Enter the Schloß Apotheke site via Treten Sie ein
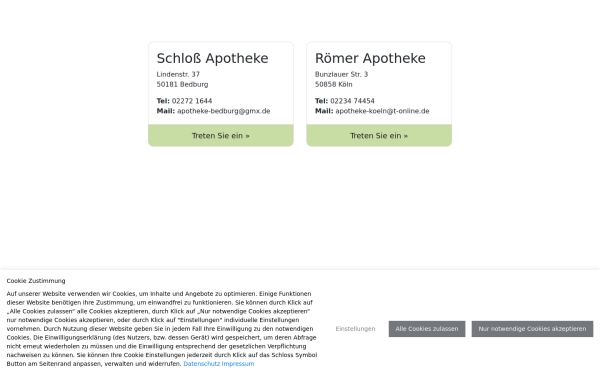Image resolution: width=600 pixels, height=375 pixels. tap(221, 135)
